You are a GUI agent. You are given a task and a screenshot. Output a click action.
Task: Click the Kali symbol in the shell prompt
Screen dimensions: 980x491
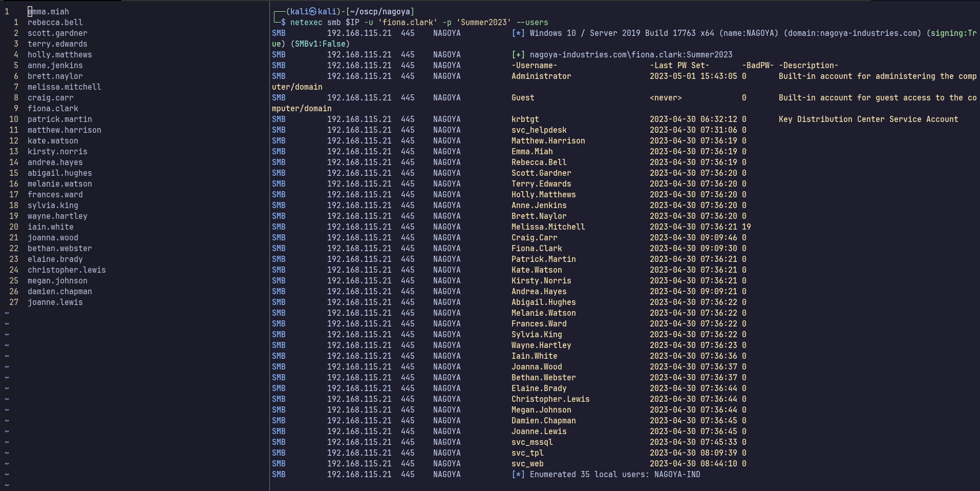click(x=313, y=11)
